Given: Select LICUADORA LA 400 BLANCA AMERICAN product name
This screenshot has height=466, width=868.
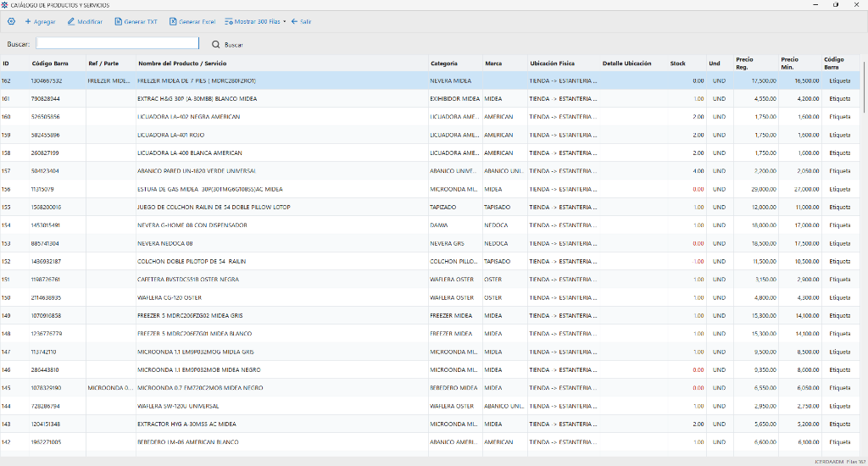Looking at the screenshot, I should pyautogui.click(x=189, y=153).
